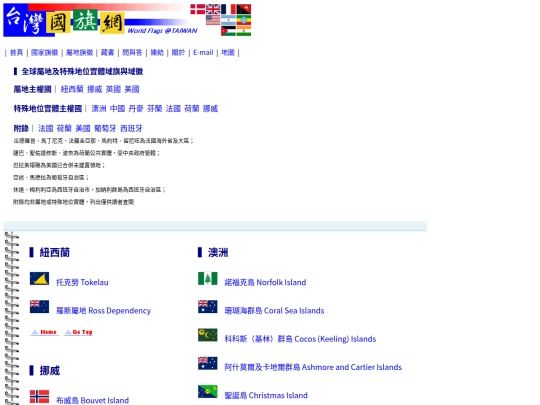Screen dimensions: 540x405
Task: Jump to 中國 in 特殊地位實體主權國 row
Action: click(117, 108)
